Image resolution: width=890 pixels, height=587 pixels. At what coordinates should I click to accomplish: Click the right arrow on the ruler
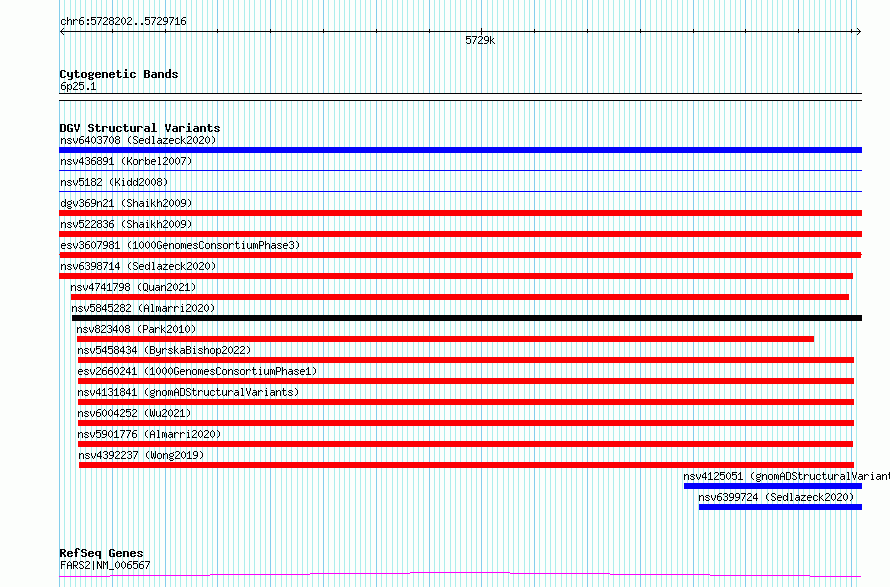(859, 32)
